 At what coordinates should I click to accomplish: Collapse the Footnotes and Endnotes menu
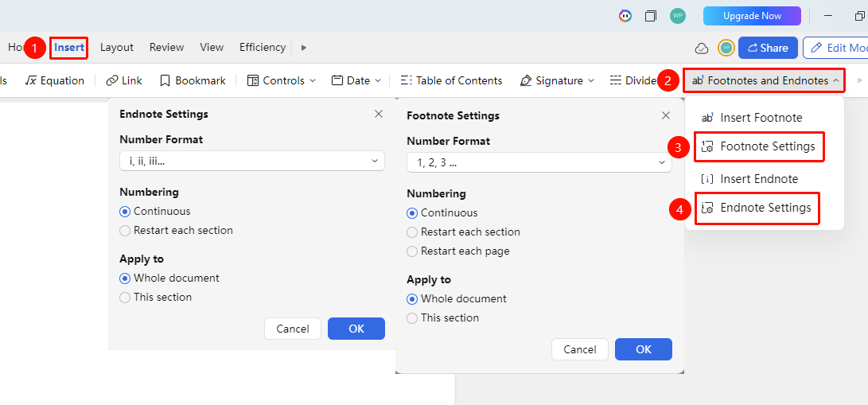click(x=765, y=81)
